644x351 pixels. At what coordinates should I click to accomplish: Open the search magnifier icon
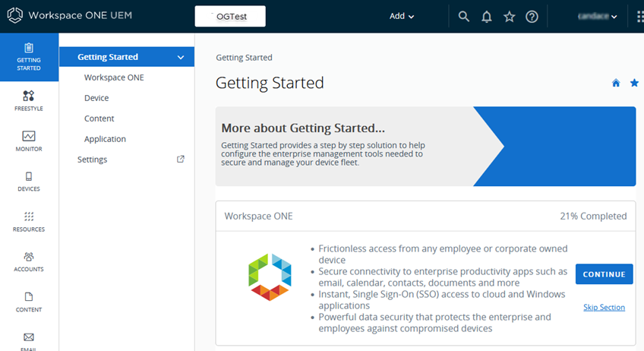click(464, 17)
